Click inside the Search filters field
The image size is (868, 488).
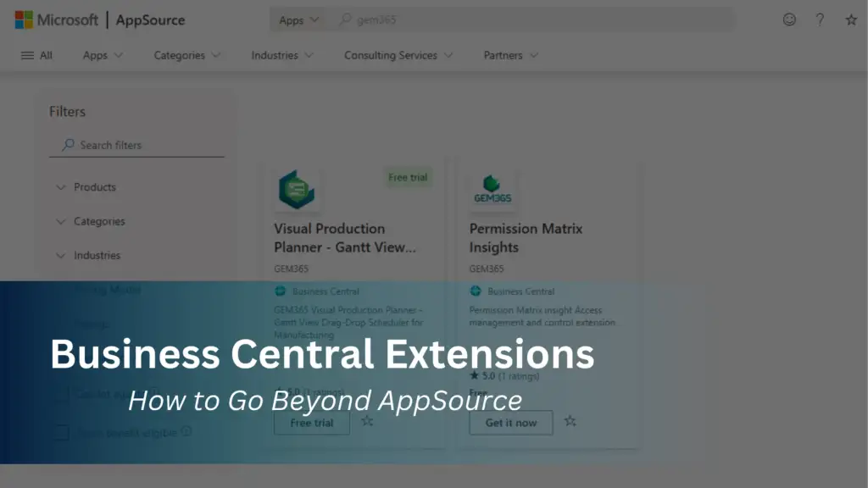click(136, 144)
